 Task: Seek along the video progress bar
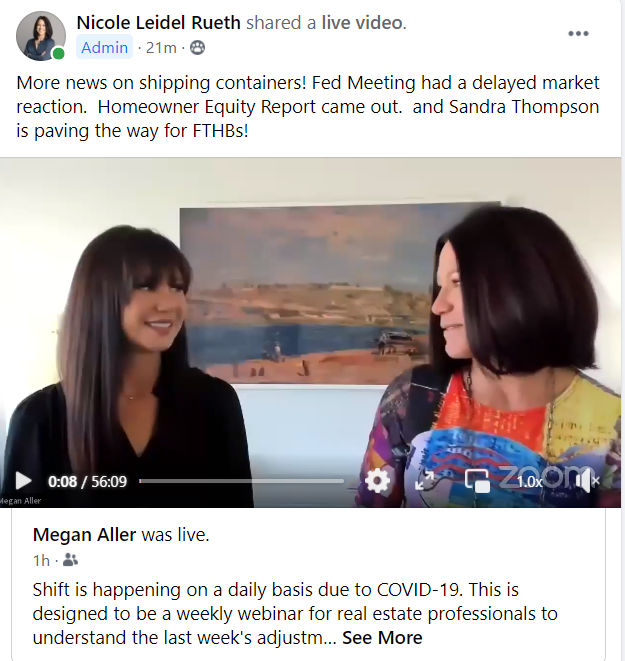click(x=241, y=481)
